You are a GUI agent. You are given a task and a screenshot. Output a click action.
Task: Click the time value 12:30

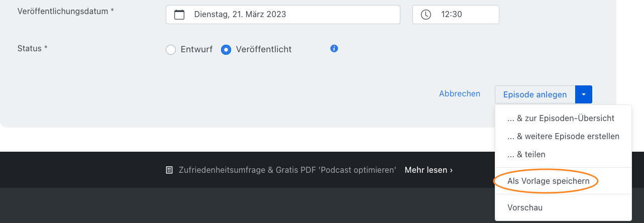pos(452,15)
